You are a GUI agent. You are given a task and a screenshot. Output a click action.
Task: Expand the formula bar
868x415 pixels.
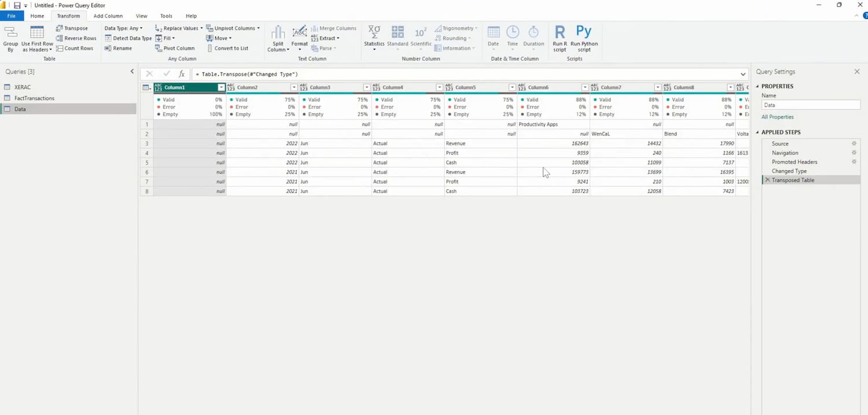pos(743,74)
